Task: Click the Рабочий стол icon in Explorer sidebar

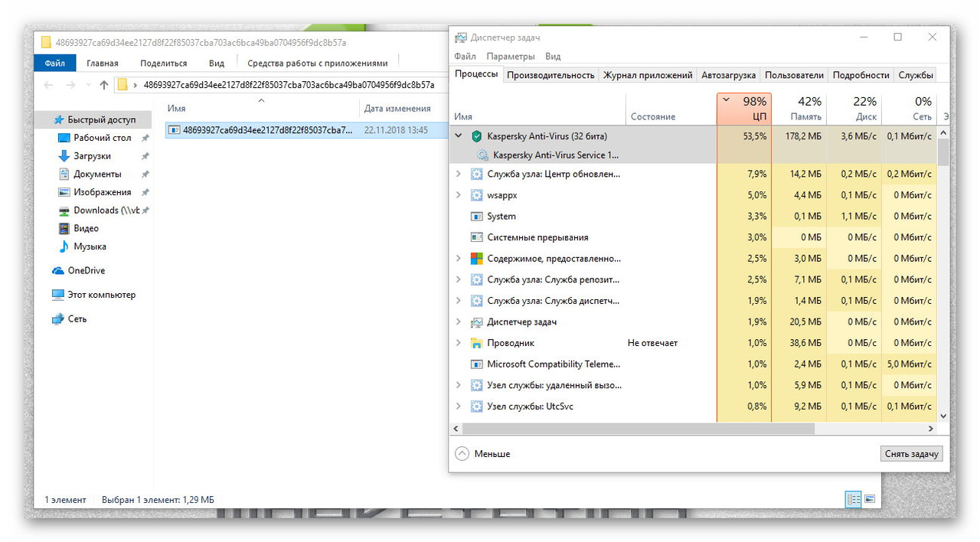Action: coord(64,138)
